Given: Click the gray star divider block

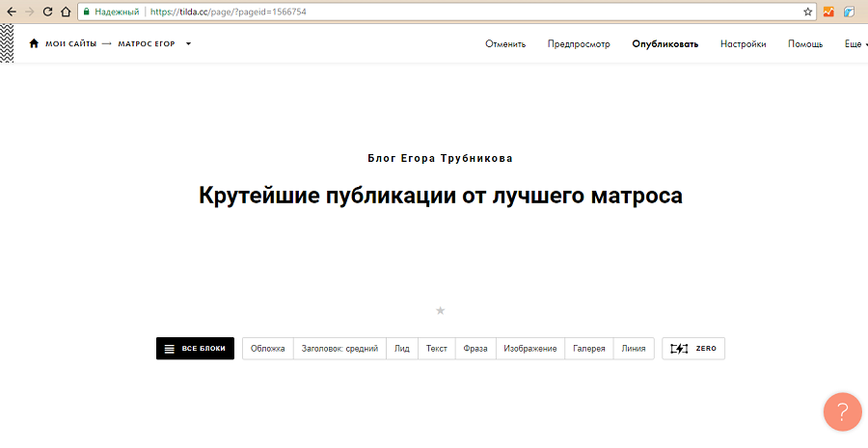Looking at the screenshot, I should point(440,311).
